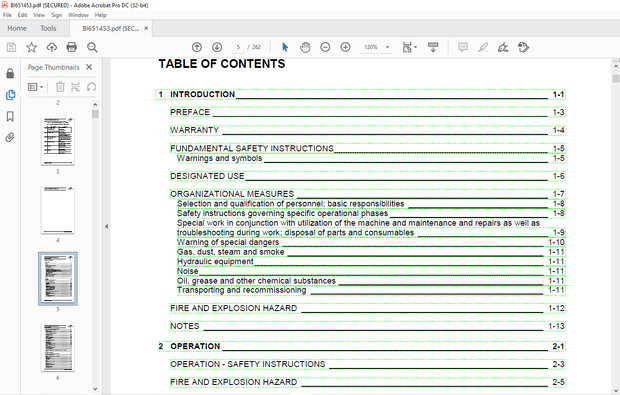Open the 120% zoom level dropdown
Viewport: 620px width, 395px height.
388,47
